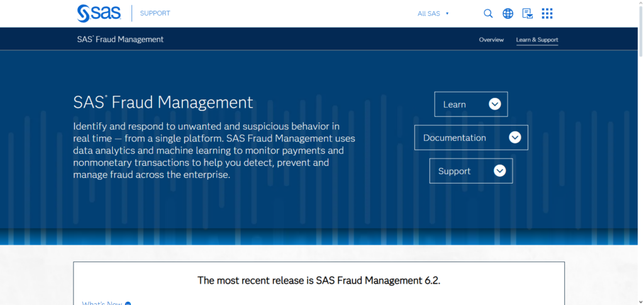Expand the Documentation menu button
Image resolution: width=644 pixels, height=305 pixels.
(x=471, y=138)
